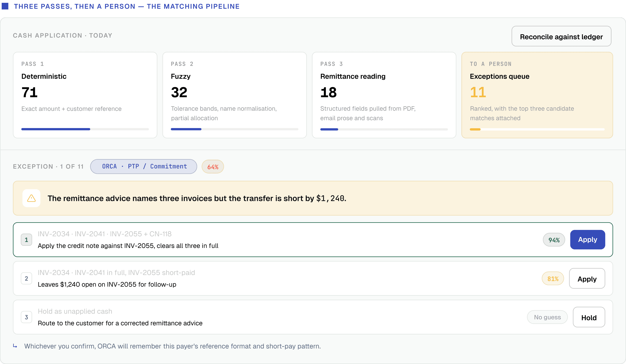Image resolution: width=626 pixels, height=364 pixels.
Task: Open the Exceptions queue card
Action: point(537,95)
